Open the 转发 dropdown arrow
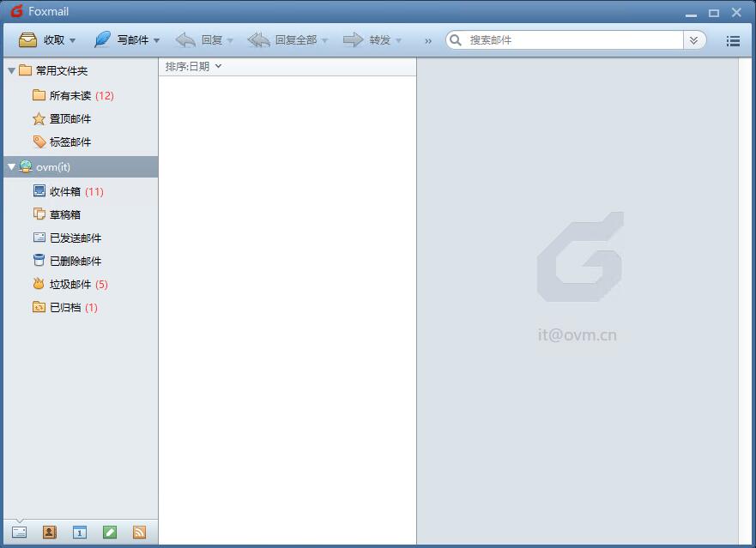Screen dimensions: 756x548 [x=398, y=40]
